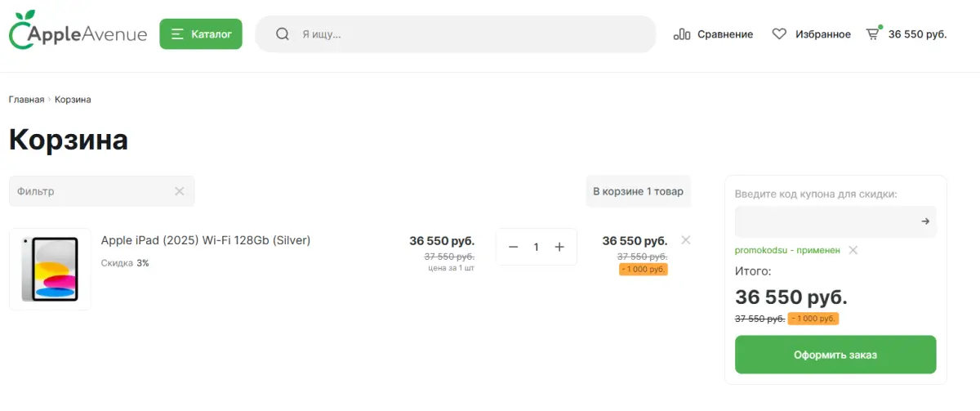Increase quantity with the plus button
Image resolution: width=980 pixels, height=411 pixels.
click(x=559, y=247)
